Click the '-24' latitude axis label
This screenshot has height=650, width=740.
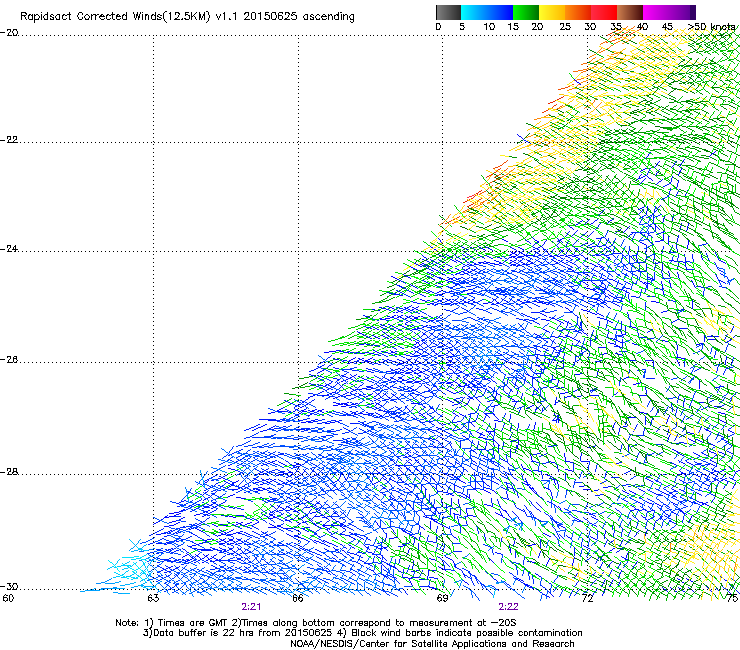tap(9, 249)
